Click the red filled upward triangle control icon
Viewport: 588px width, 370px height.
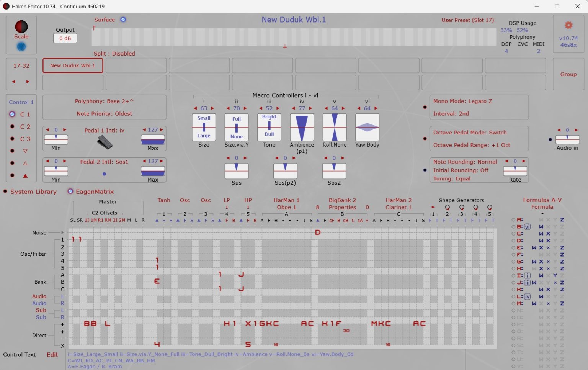coord(25,175)
